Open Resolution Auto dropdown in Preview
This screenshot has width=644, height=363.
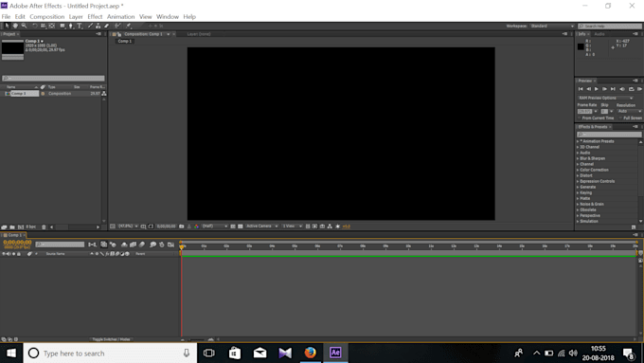[x=630, y=112]
